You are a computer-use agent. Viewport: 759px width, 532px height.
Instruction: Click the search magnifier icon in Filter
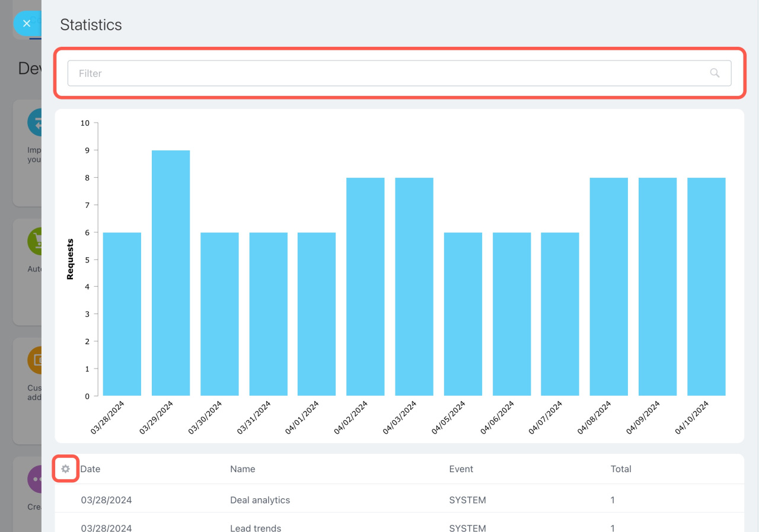pos(715,73)
